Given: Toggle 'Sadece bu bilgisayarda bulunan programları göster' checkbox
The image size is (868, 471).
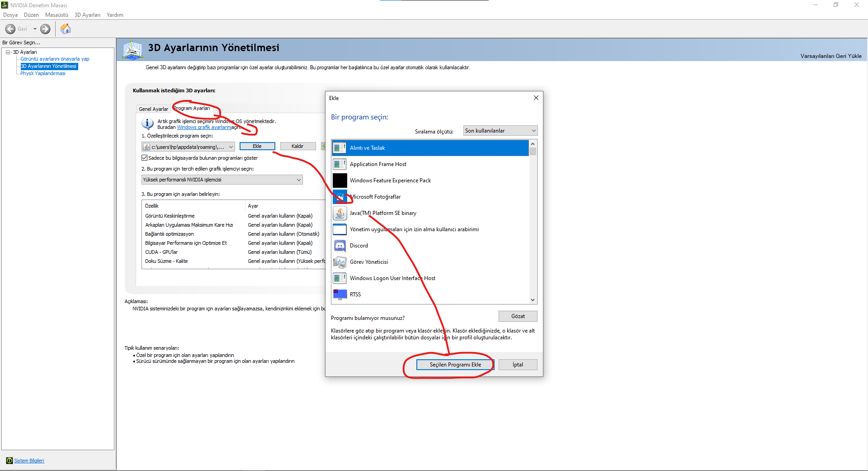Looking at the screenshot, I should tap(145, 158).
